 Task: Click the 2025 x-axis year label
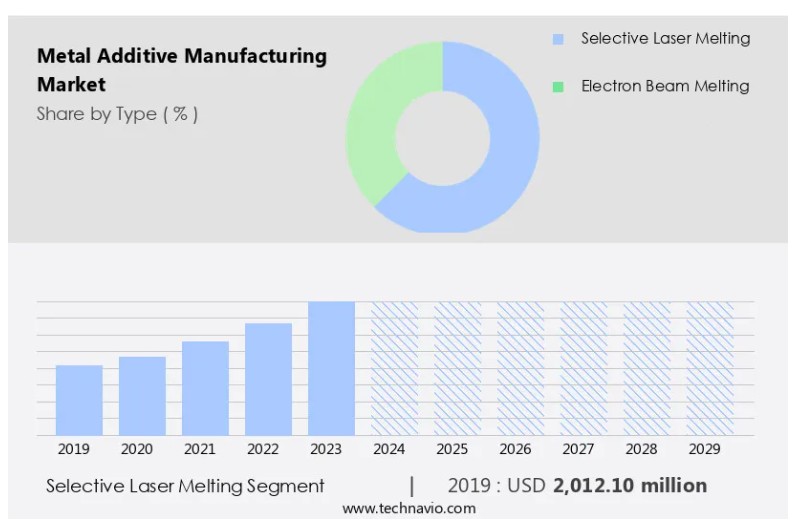(452, 450)
